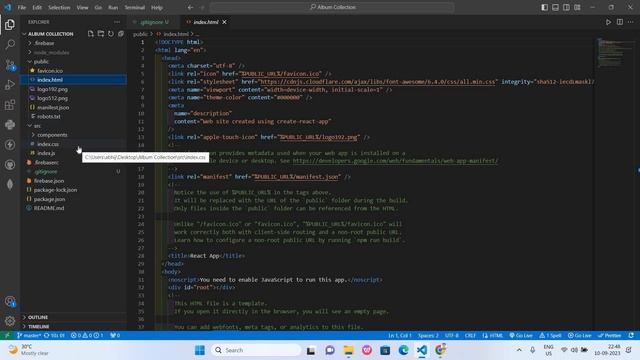Open the Selection menu
This screenshot has height=360, width=640.
[x=59, y=7]
